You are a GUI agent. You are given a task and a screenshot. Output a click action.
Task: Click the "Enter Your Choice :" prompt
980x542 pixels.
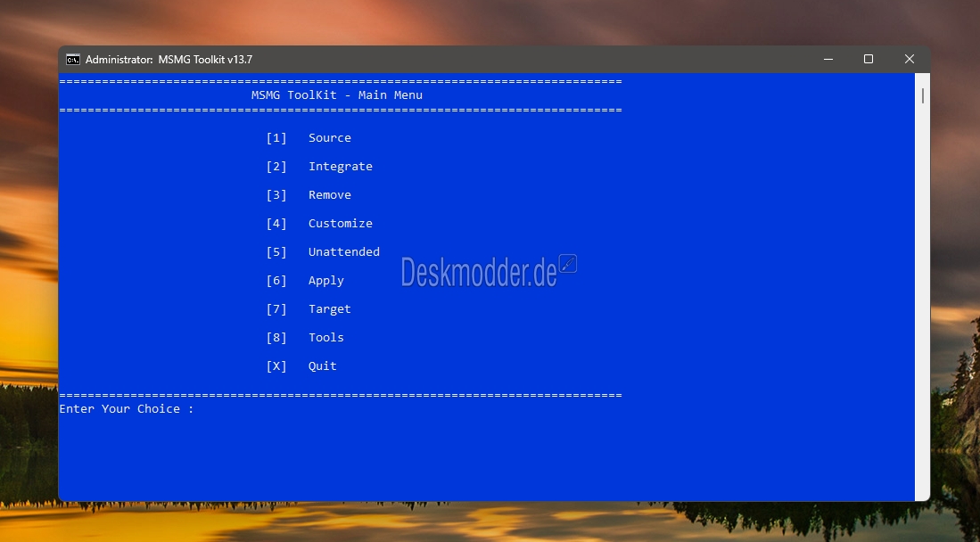pyautogui.click(x=127, y=409)
